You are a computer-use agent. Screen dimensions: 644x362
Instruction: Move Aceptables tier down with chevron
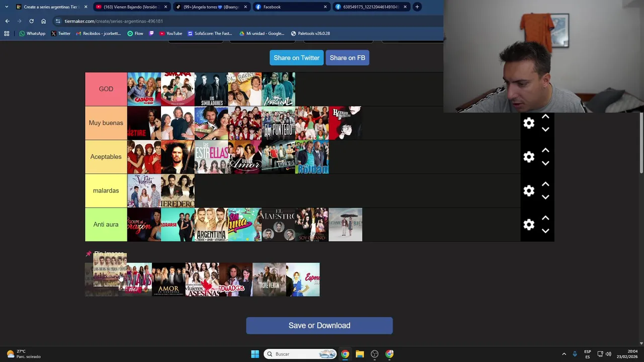tap(545, 163)
